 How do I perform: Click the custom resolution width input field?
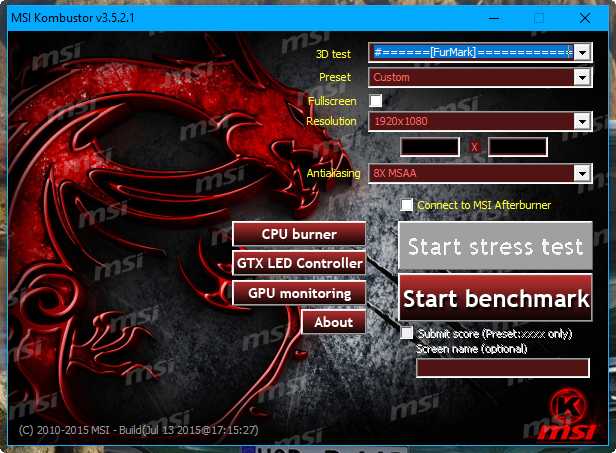click(430, 147)
